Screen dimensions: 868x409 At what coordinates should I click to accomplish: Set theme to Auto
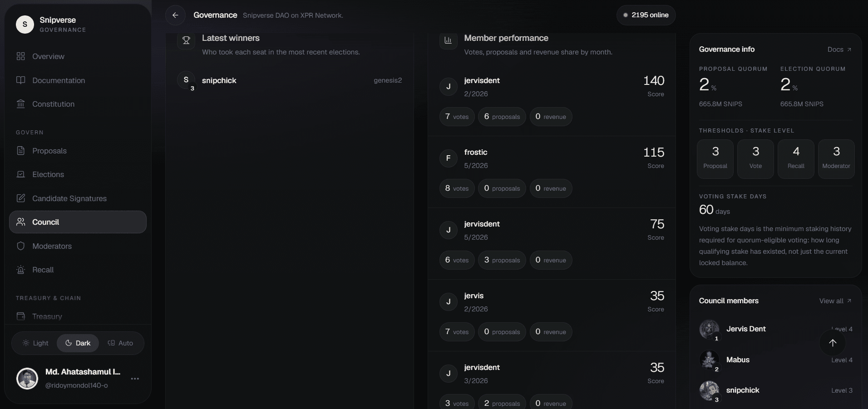[x=120, y=343]
